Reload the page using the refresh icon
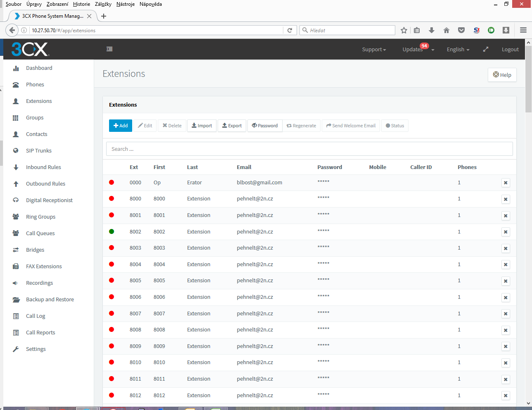The image size is (532, 410). coord(290,30)
